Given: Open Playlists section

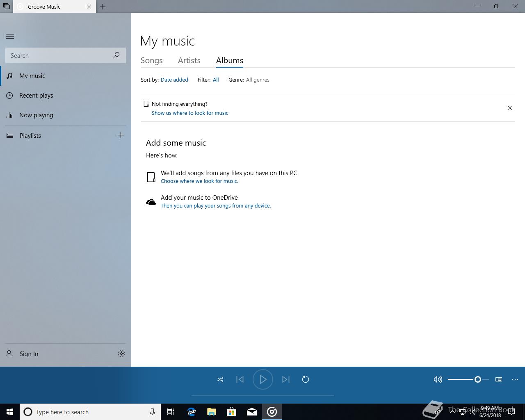Looking at the screenshot, I should [30, 136].
